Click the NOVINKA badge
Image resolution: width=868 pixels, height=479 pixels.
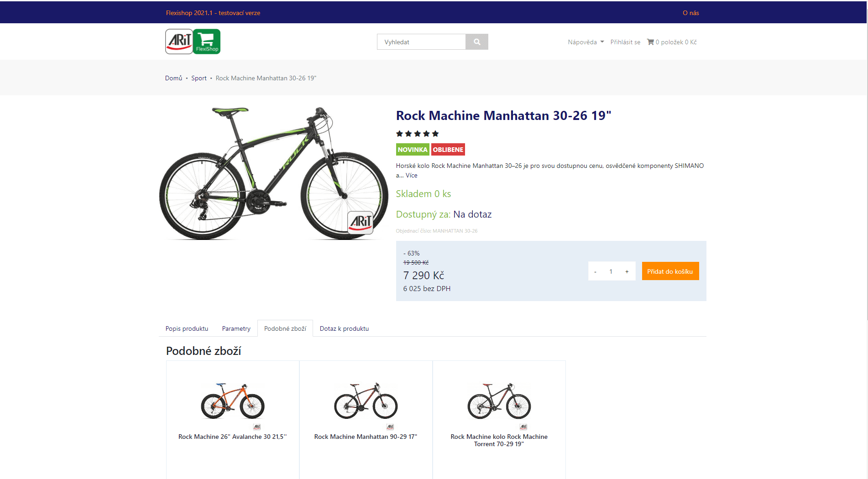coord(413,150)
